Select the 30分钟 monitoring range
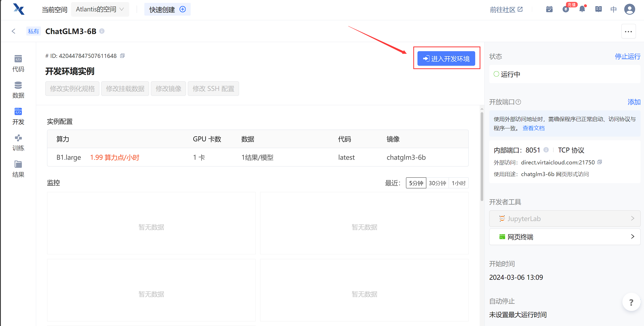Screen dimensions: 644x326 coord(437,183)
